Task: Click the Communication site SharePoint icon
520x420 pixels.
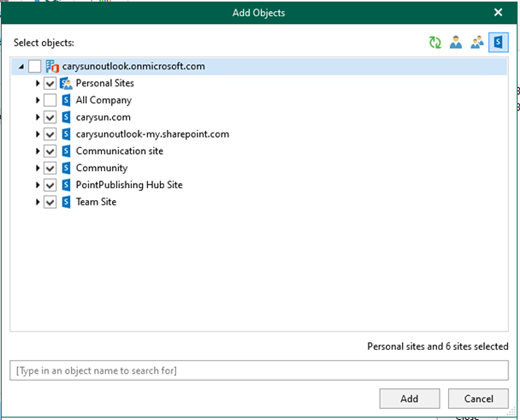Action: click(66, 151)
